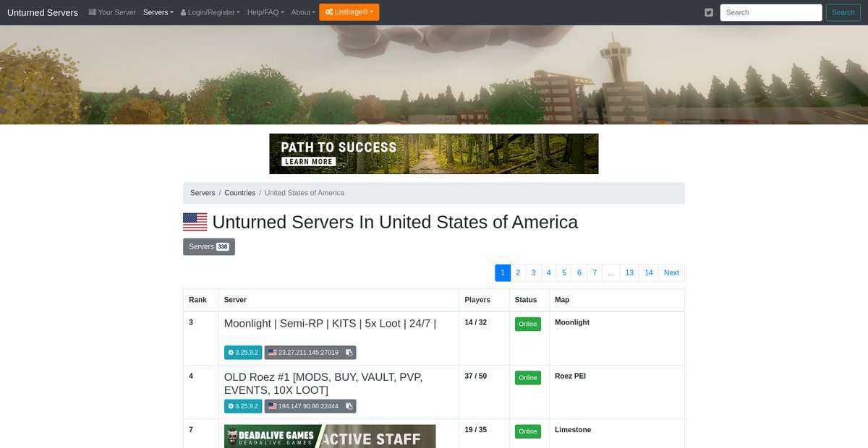Click the Players column header
868x448 pixels.
tap(477, 299)
